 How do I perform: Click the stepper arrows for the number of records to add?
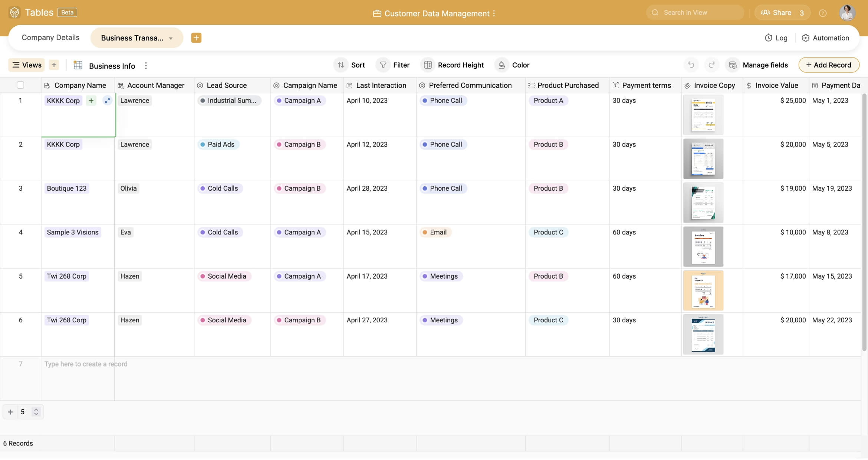point(36,412)
